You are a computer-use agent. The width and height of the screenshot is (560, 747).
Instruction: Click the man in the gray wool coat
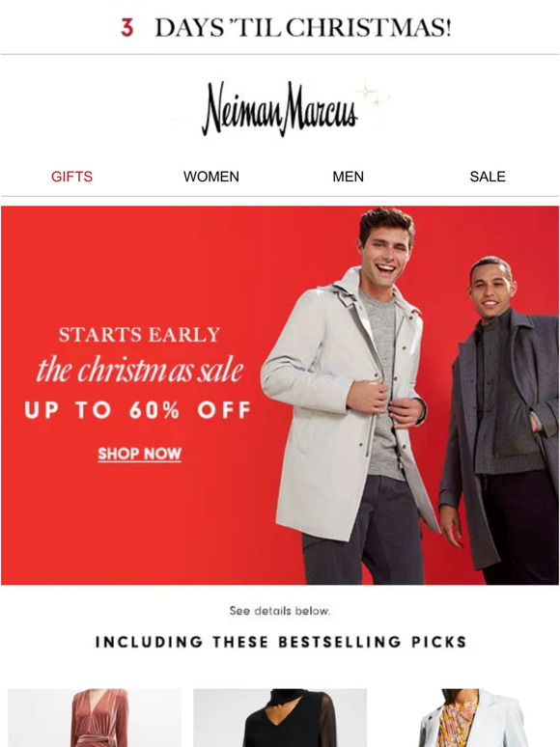tap(500, 419)
